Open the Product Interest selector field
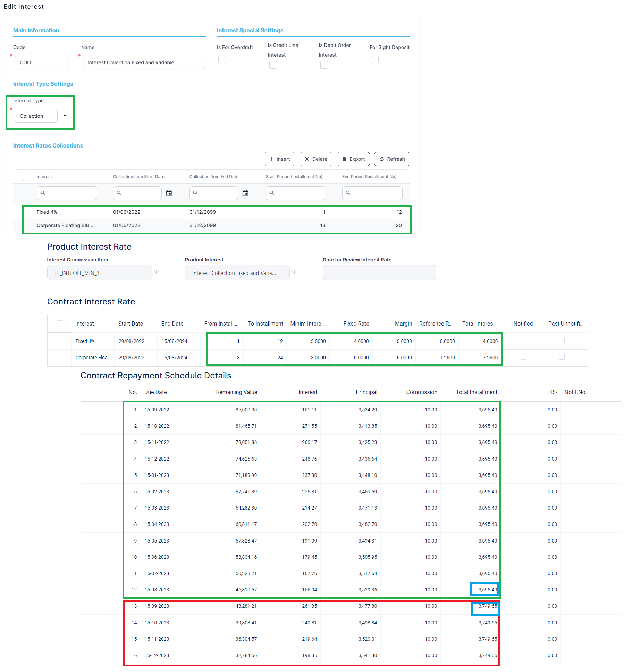 click(237, 273)
